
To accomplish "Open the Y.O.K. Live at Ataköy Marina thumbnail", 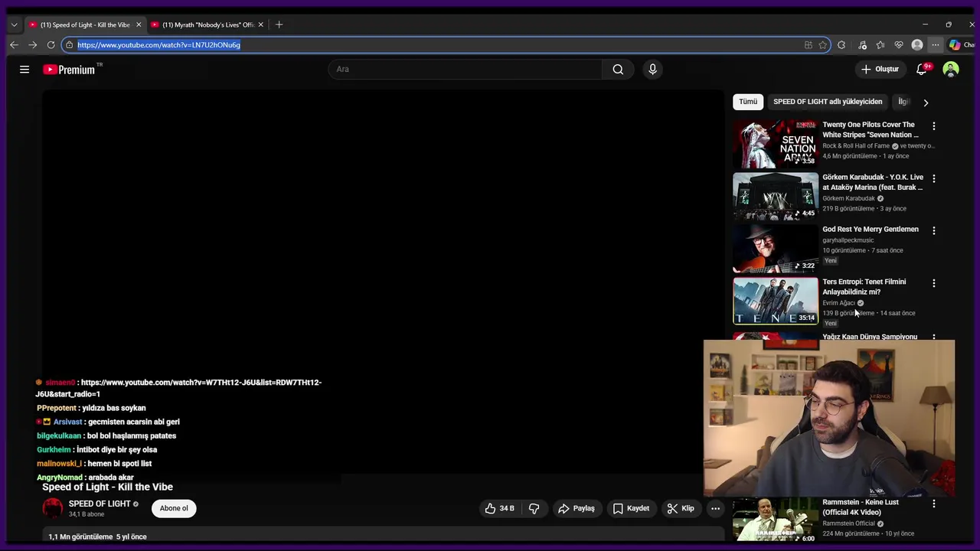I will tap(776, 196).
